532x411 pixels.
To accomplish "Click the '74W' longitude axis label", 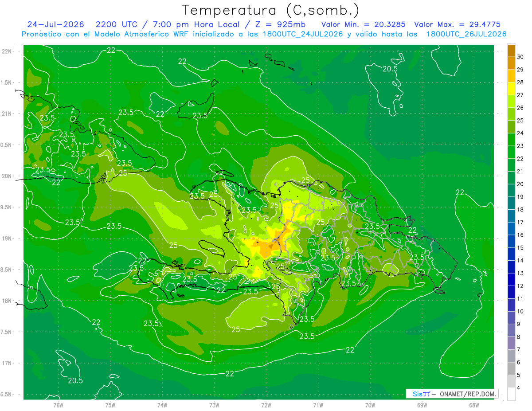I will (162, 405).
